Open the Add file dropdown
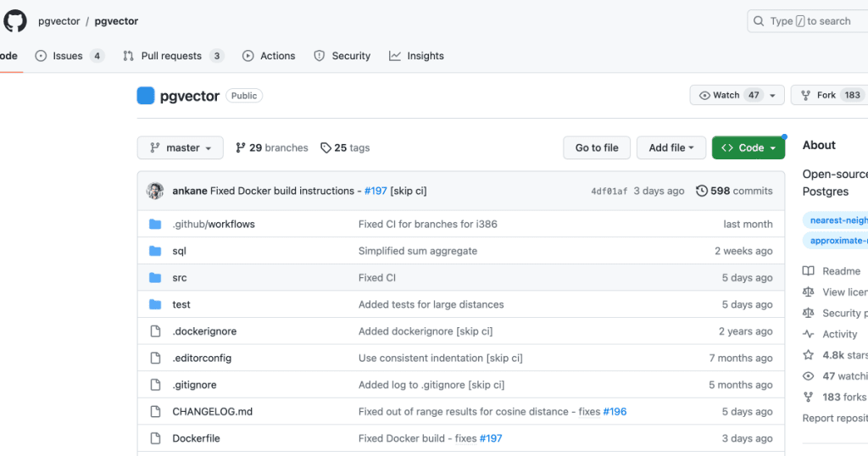This screenshot has width=868, height=456. (671, 147)
